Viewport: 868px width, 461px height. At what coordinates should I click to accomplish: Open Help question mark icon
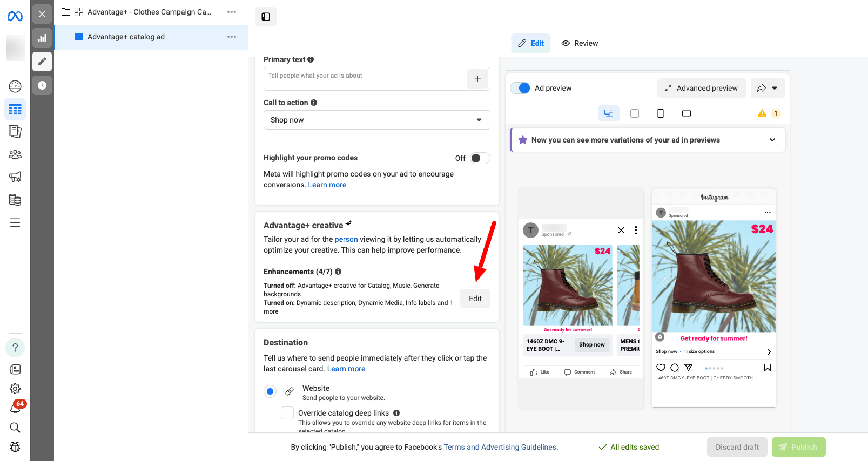point(15,348)
